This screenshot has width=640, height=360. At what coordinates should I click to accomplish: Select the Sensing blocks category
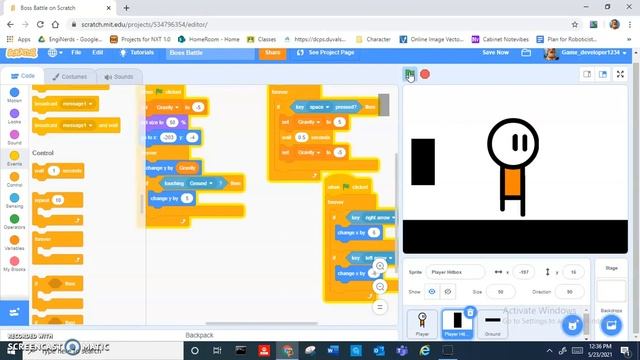(x=14, y=201)
